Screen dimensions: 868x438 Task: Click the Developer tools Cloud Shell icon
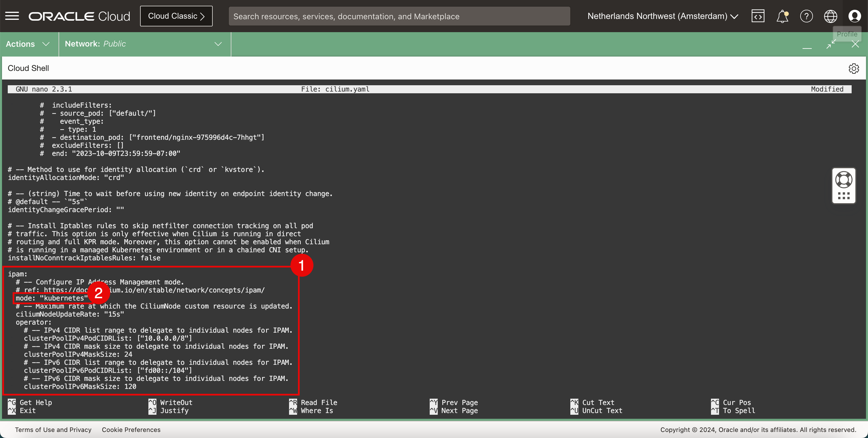coord(758,16)
